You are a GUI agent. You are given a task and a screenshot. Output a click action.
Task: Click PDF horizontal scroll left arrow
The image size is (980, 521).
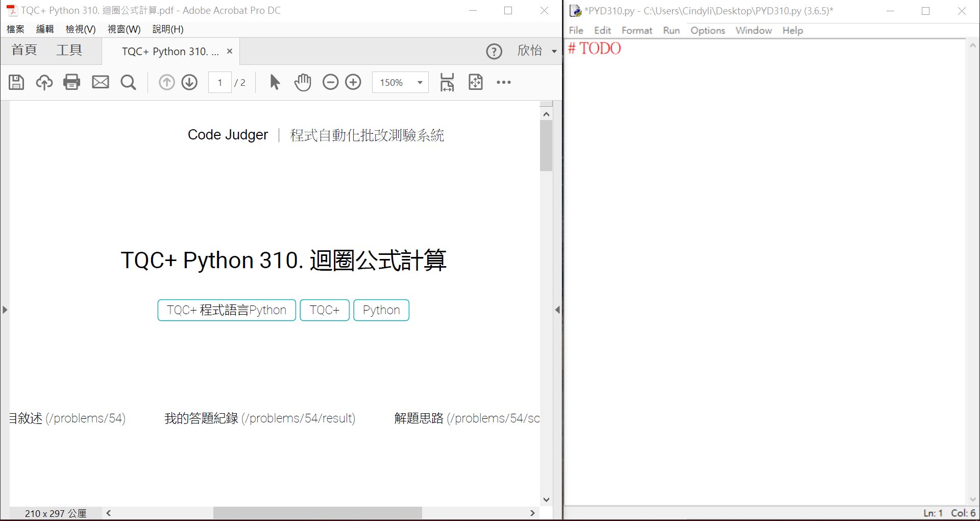109,513
